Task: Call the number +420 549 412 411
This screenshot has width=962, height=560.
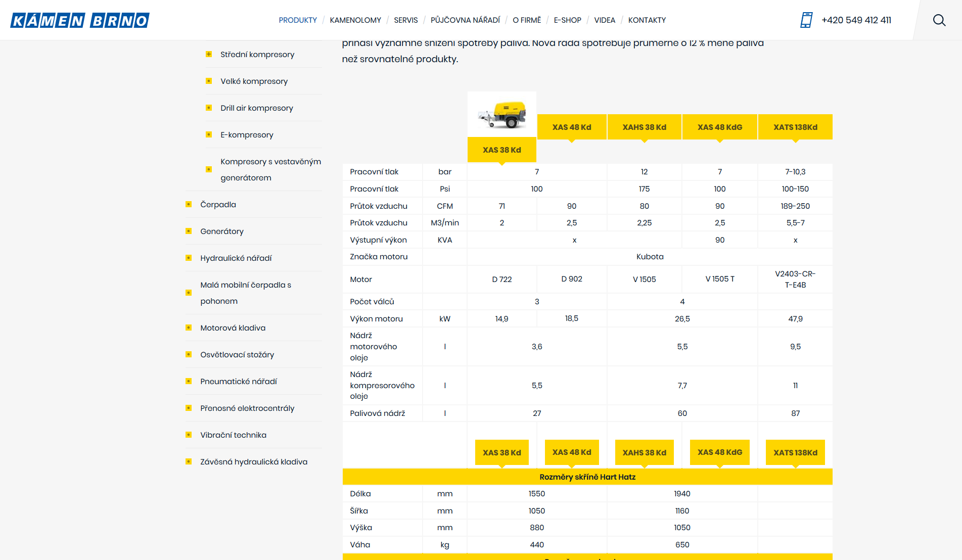Action: [x=856, y=20]
